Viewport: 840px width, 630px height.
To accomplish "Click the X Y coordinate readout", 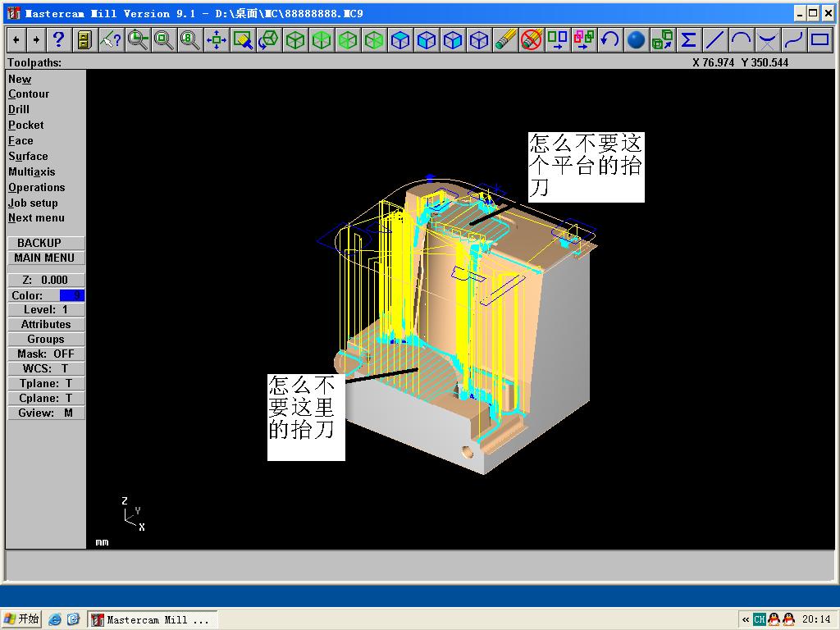I will (740, 62).
